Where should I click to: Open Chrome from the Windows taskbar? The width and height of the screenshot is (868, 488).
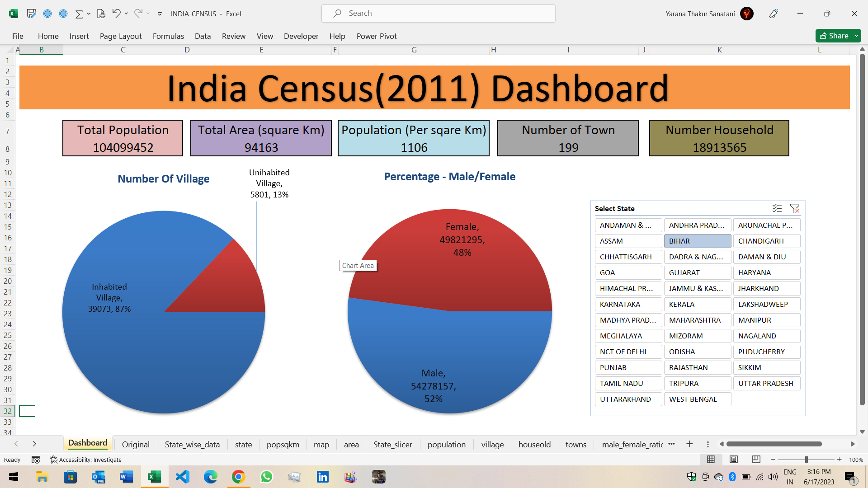[x=238, y=477]
